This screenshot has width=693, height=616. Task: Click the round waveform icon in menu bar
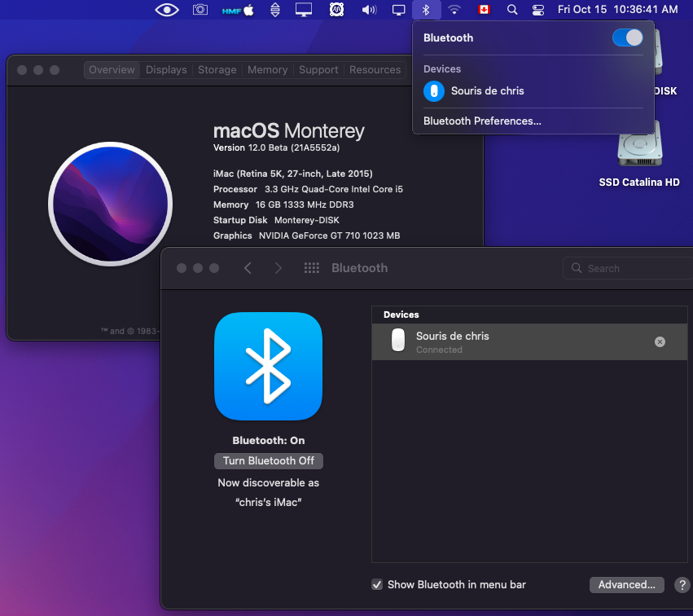tap(337, 10)
